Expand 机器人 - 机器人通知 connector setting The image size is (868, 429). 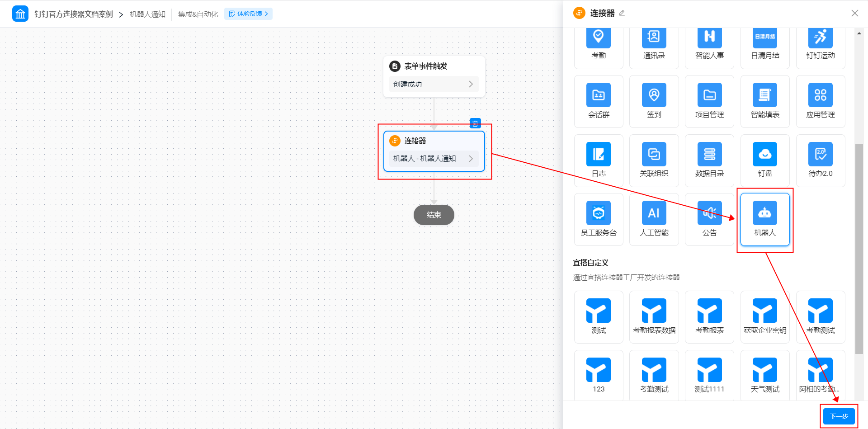(x=434, y=159)
